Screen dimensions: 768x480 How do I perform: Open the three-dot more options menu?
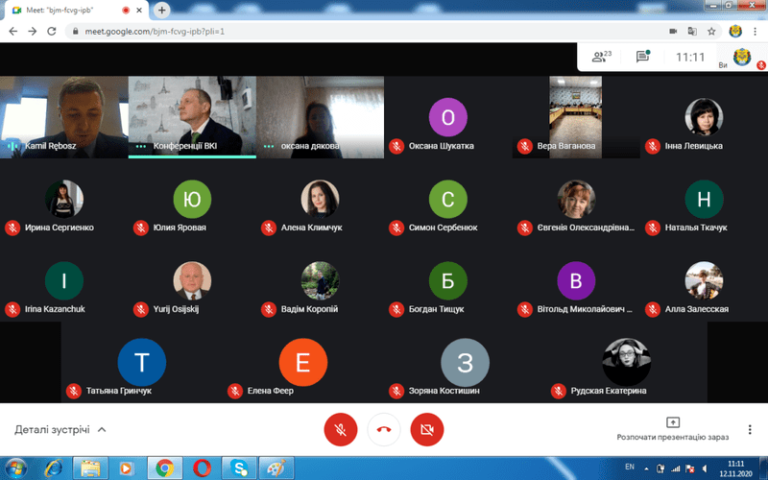pyautogui.click(x=750, y=429)
